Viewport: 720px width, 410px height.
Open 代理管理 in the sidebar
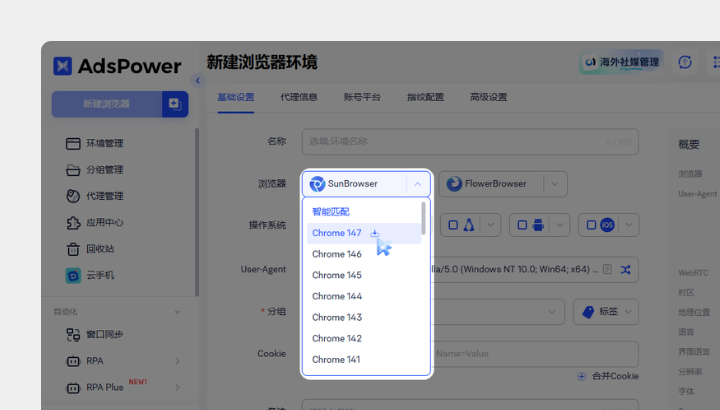95,196
